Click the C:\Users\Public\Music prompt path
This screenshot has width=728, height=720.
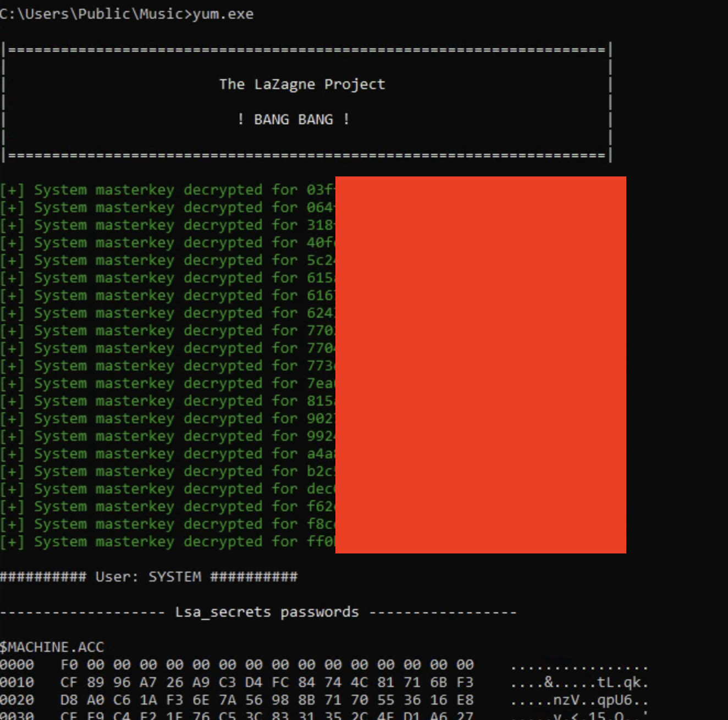click(92, 14)
